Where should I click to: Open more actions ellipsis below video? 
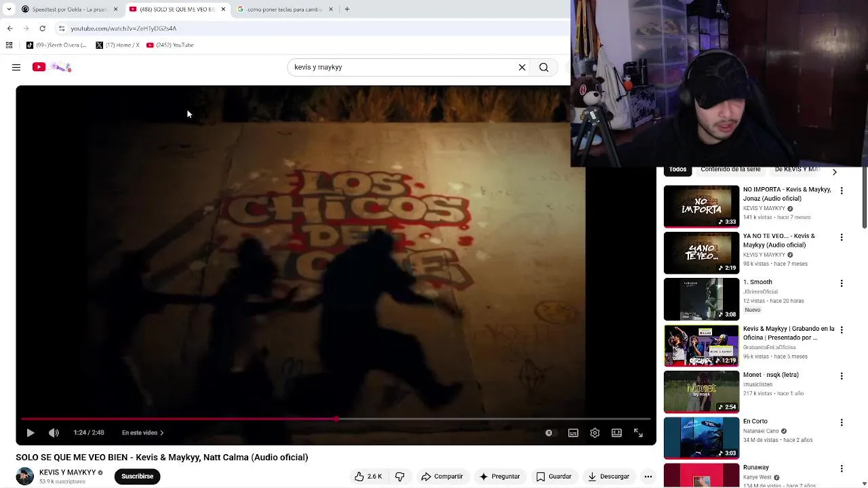pyautogui.click(x=648, y=476)
